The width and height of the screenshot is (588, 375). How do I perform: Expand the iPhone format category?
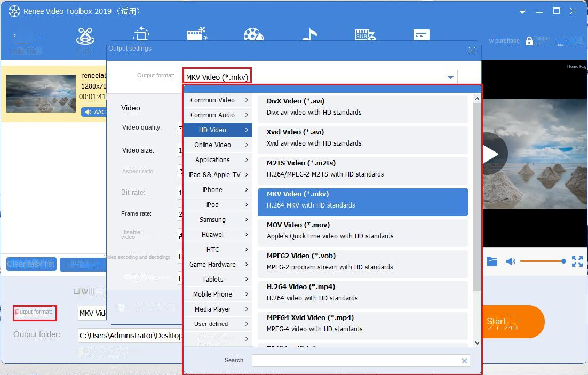click(x=212, y=189)
